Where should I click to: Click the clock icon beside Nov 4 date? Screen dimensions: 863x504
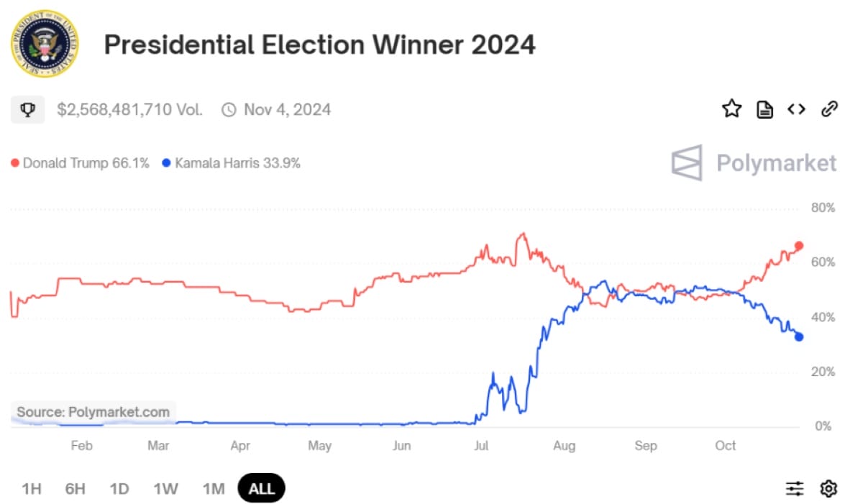228,109
